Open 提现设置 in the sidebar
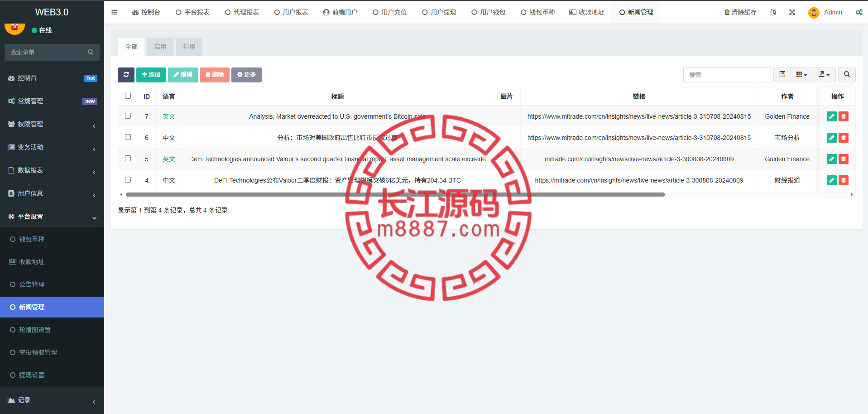This screenshot has height=414, width=868. click(52, 375)
